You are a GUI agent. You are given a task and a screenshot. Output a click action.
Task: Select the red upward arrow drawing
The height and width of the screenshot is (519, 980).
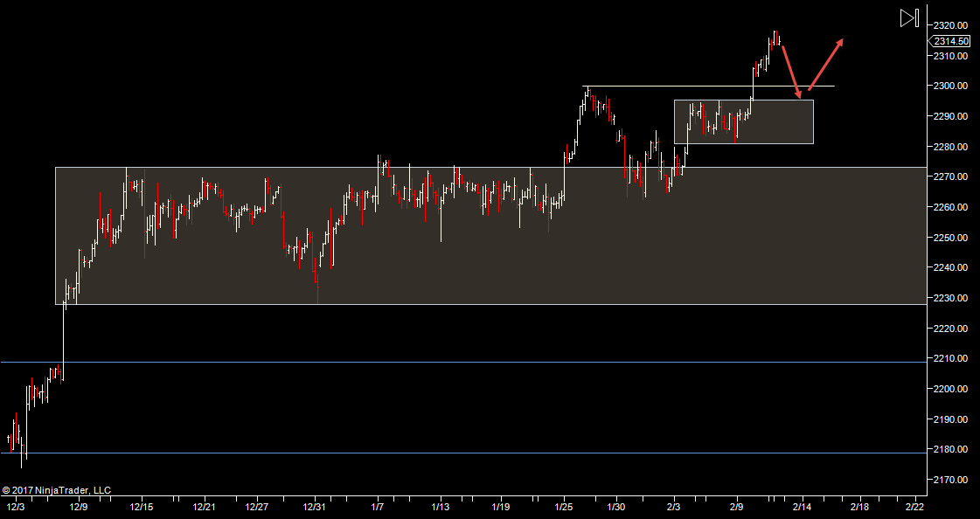[x=826, y=63]
